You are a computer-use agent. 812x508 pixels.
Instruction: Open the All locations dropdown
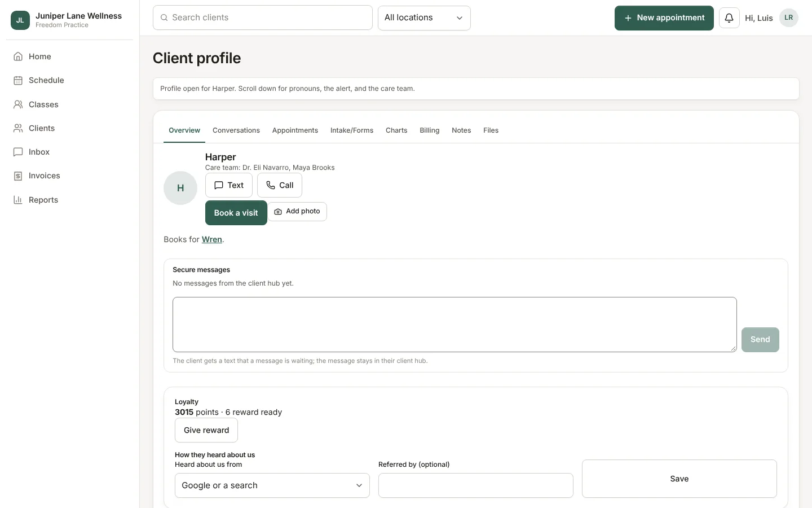(424, 18)
